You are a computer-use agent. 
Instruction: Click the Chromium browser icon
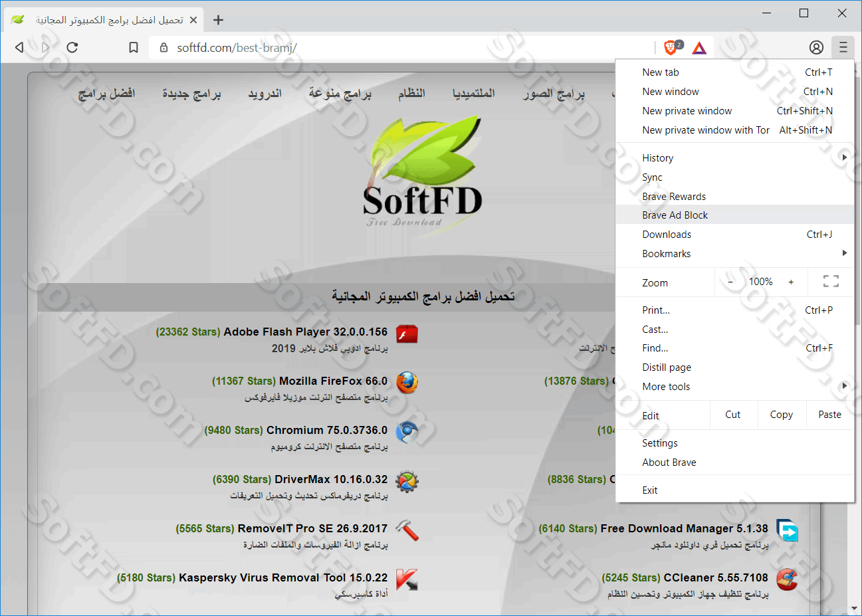point(407,432)
